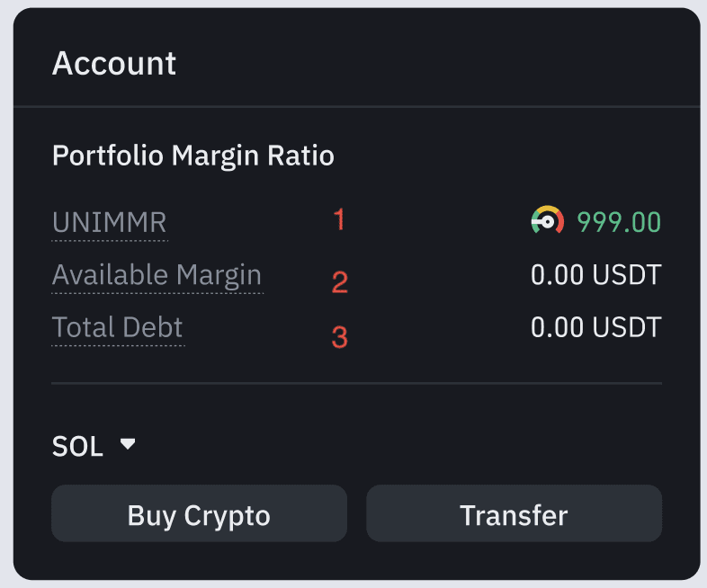The height and width of the screenshot is (588, 707).
Task: Show the Available Margin definition
Action: click(x=157, y=275)
